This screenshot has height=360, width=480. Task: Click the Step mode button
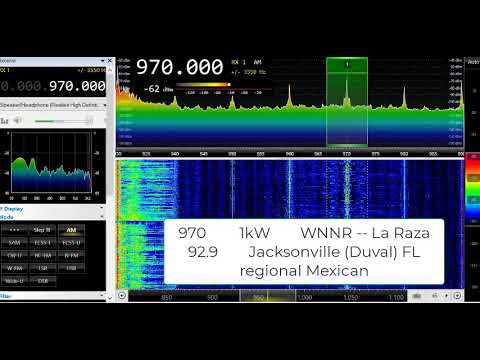[43, 230]
